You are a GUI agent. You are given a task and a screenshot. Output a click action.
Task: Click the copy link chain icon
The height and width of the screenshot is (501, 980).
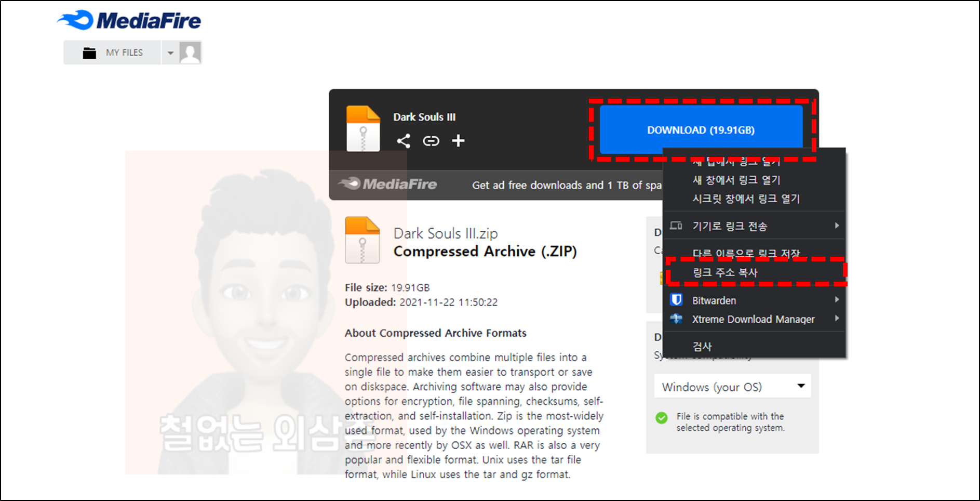[431, 141]
